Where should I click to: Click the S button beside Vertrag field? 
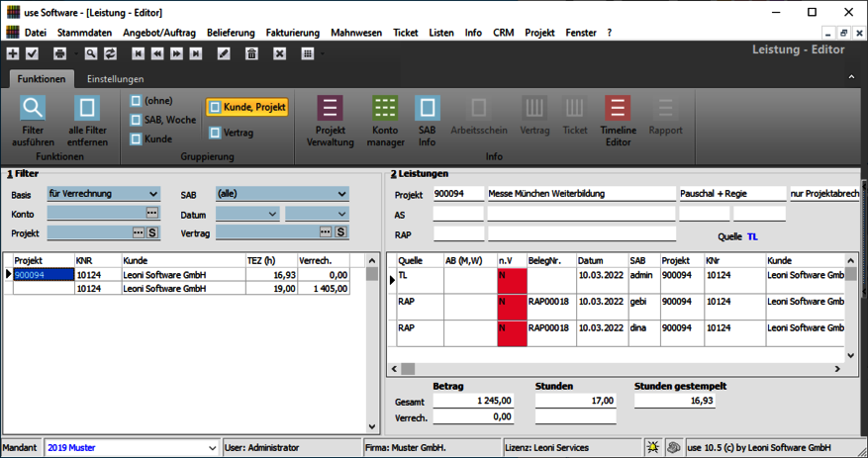pos(340,232)
